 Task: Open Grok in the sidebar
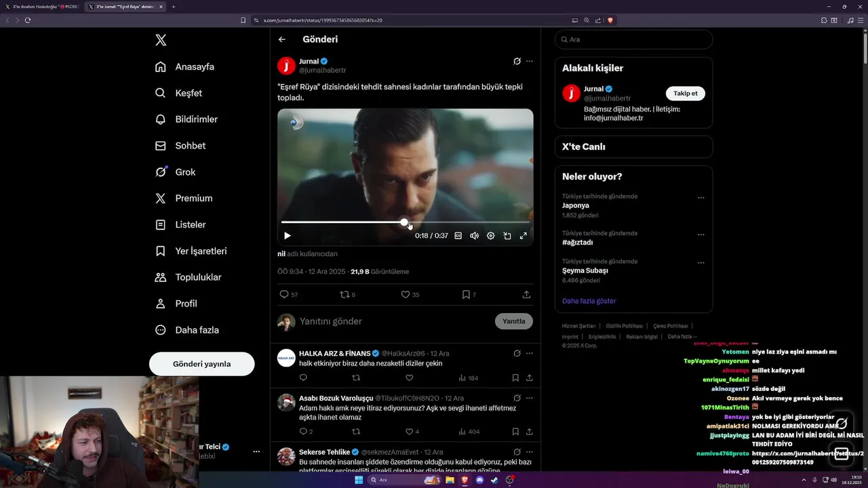(175, 172)
